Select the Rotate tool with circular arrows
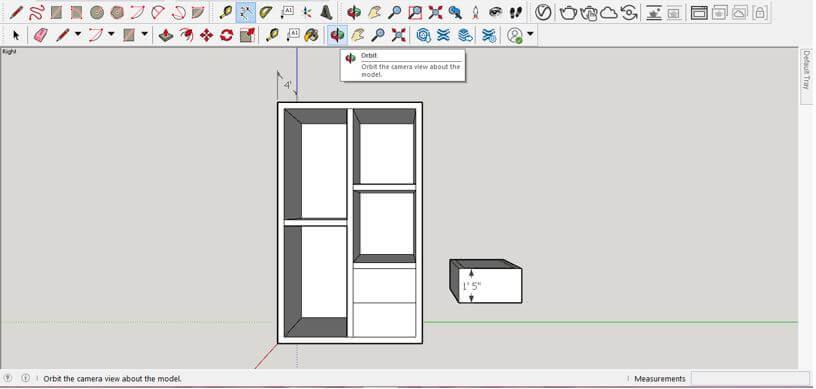 (226, 35)
